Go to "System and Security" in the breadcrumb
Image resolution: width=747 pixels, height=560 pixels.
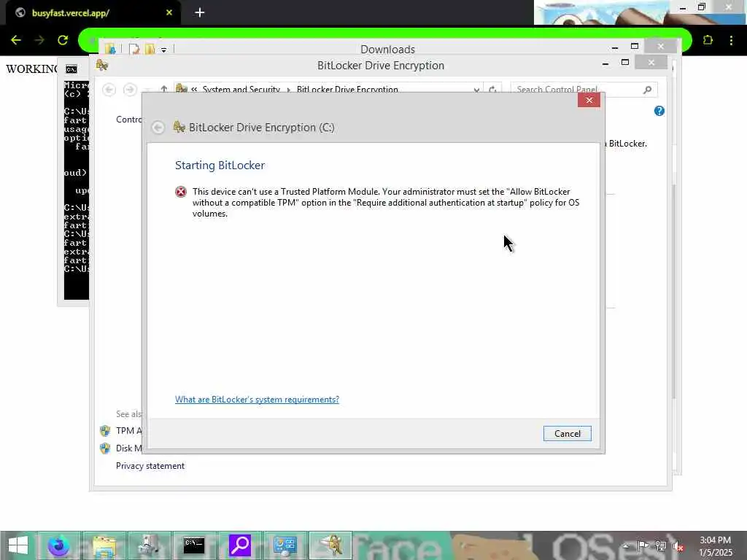pyautogui.click(x=241, y=90)
